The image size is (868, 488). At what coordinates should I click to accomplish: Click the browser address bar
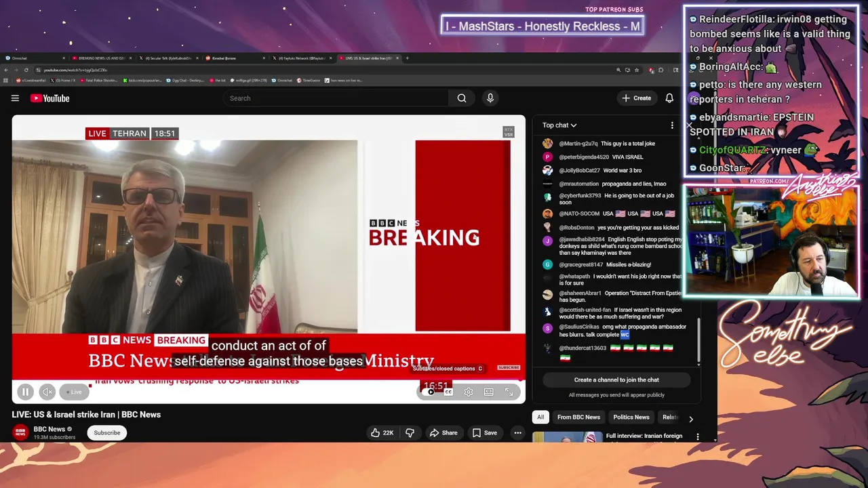(325, 70)
